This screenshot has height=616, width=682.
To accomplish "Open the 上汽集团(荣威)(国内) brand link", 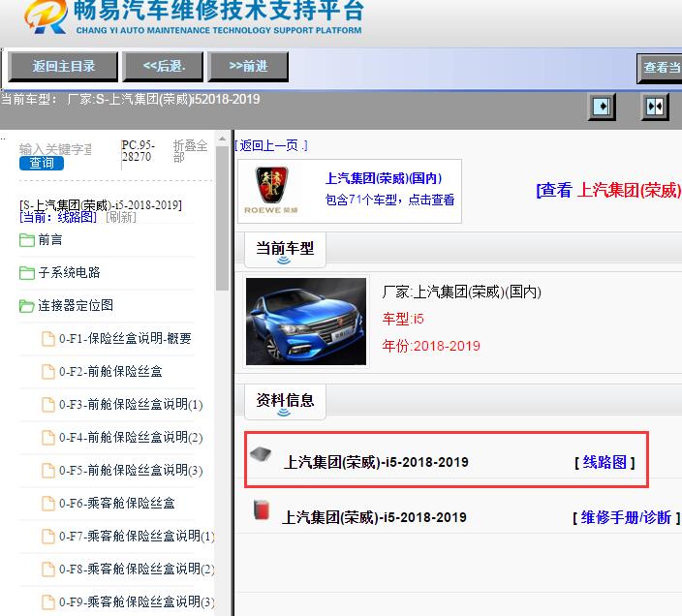I will 384,178.
